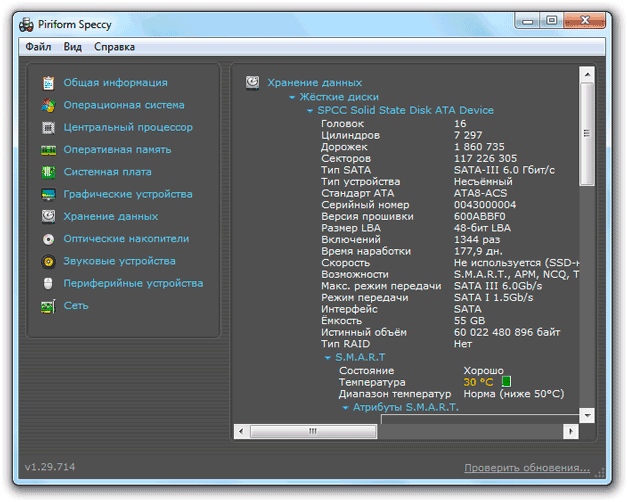
Task: Click the green temperature indicator square
Action: tap(506, 381)
